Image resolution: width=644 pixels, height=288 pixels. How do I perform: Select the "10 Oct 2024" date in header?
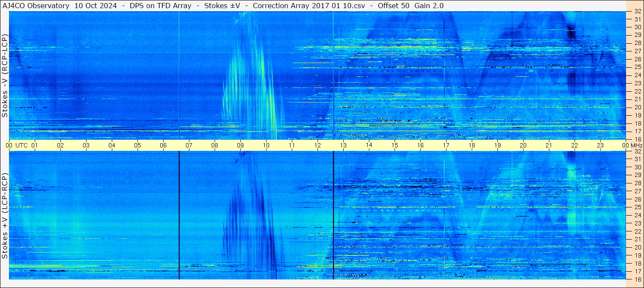[96, 6]
